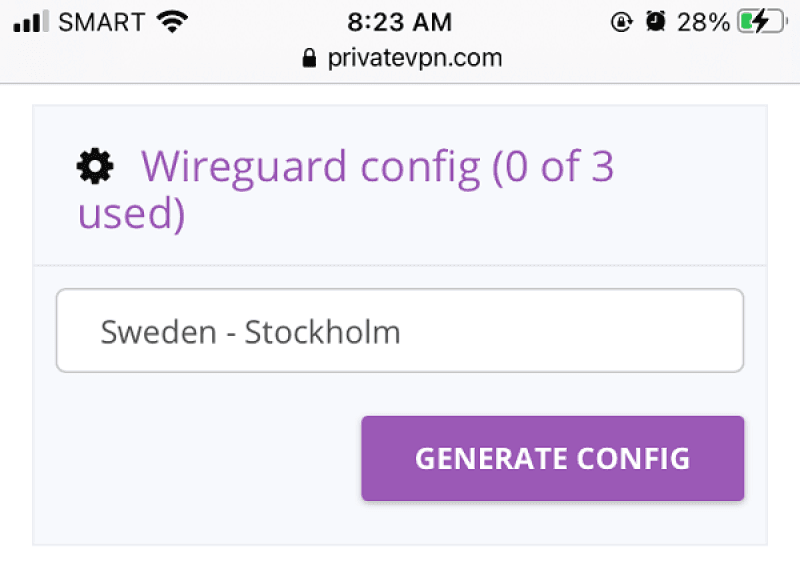The width and height of the screenshot is (800, 565).
Task: Click empty space left of GENERATE CONFIG
Action: click(x=200, y=458)
